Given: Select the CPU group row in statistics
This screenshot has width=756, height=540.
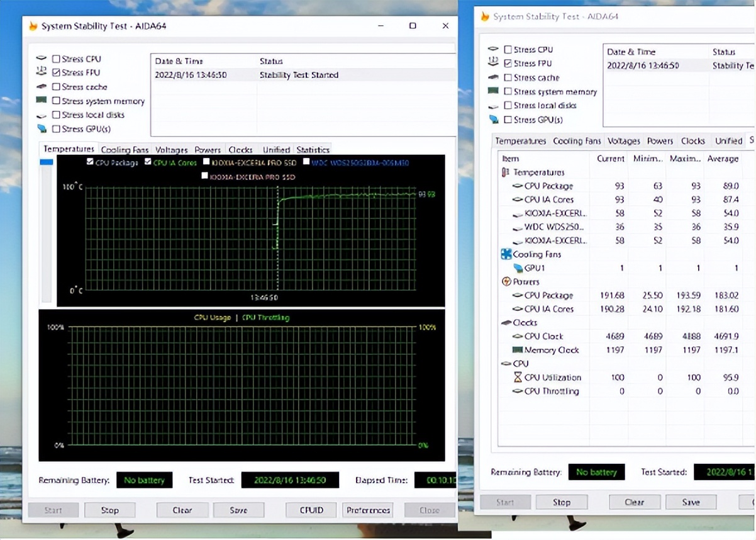Looking at the screenshot, I should [521, 364].
